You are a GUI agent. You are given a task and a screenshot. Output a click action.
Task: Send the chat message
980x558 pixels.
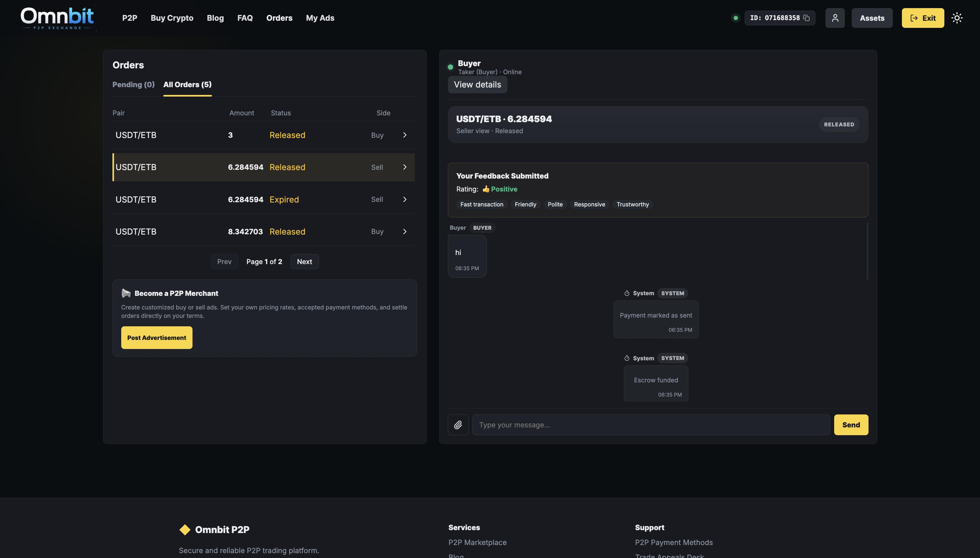click(851, 424)
